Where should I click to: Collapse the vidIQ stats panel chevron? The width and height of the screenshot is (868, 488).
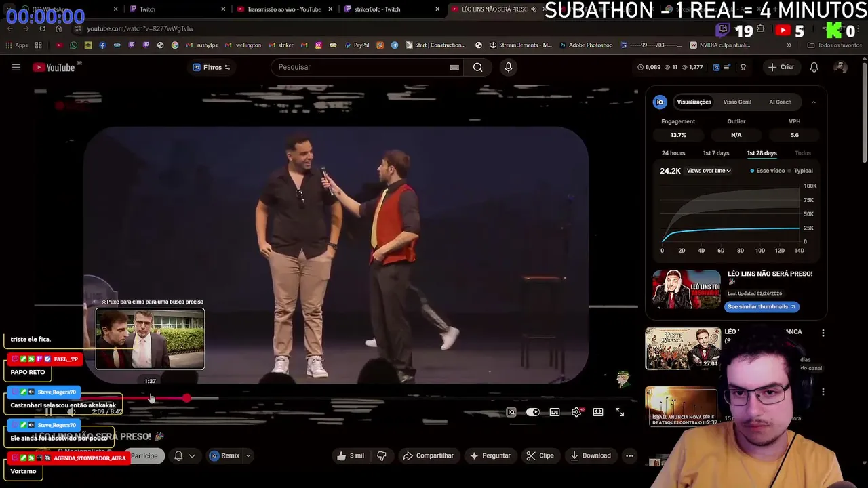(813, 102)
